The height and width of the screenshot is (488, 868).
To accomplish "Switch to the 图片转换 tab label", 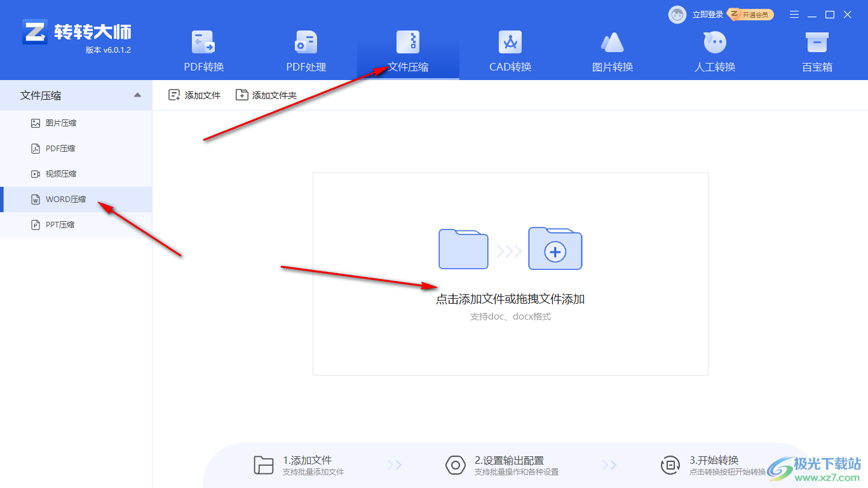I will click(613, 67).
